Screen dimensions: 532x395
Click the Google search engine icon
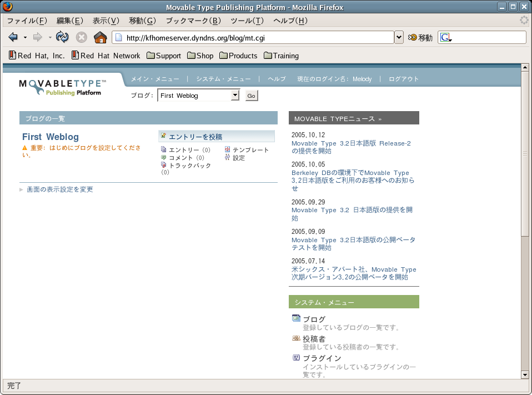tap(446, 37)
